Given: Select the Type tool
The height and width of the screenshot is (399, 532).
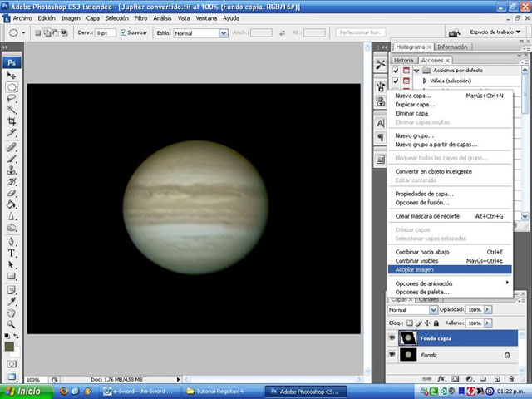Looking at the screenshot, I should click(x=12, y=253).
